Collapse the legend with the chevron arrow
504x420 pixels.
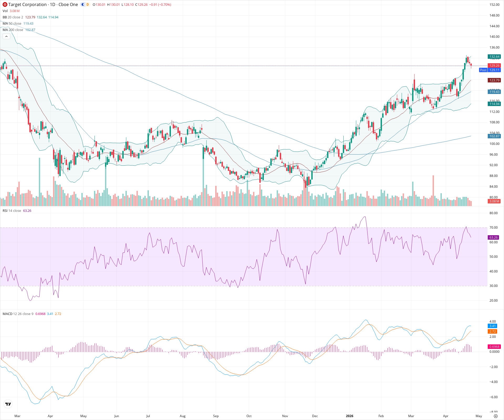pos(6,36)
